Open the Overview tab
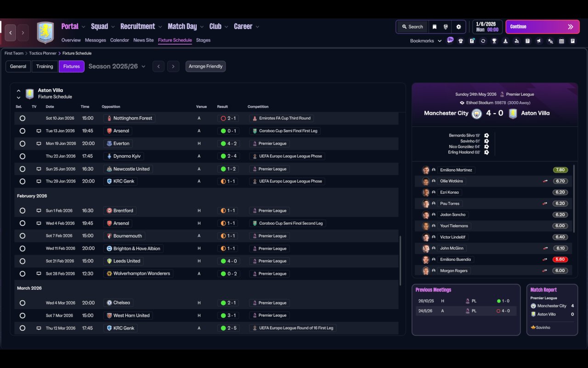The height and width of the screenshot is (368, 588). pyautogui.click(x=71, y=40)
